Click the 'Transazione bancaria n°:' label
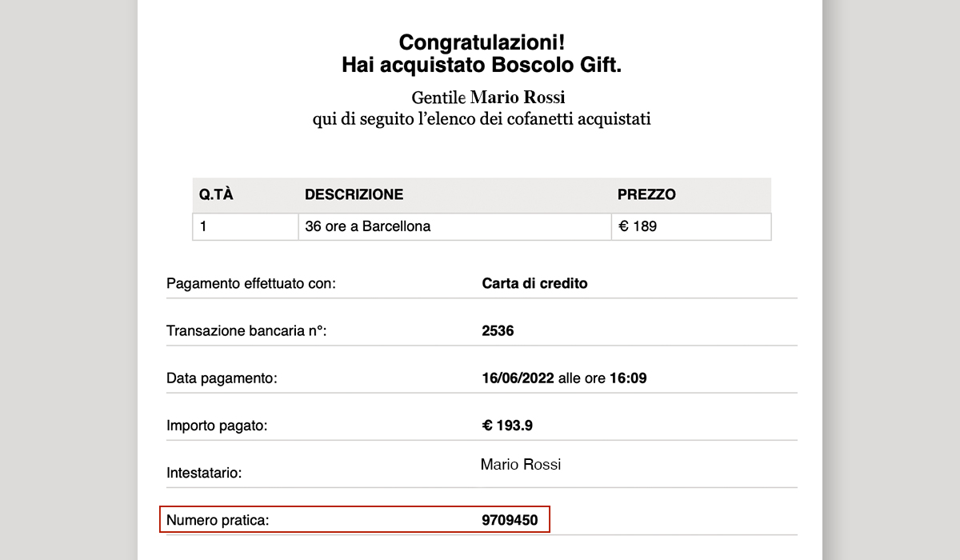The image size is (960, 560). click(x=246, y=331)
